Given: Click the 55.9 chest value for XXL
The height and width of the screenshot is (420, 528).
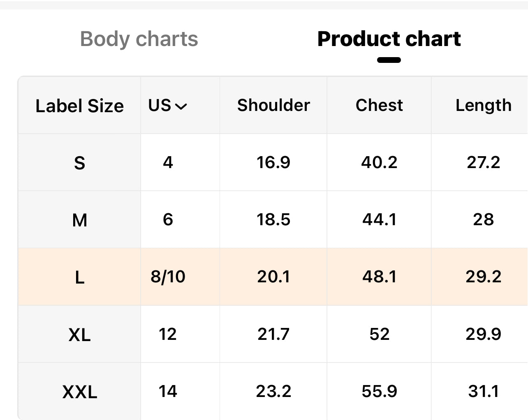Looking at the screenshot, I should pos(379,391).
